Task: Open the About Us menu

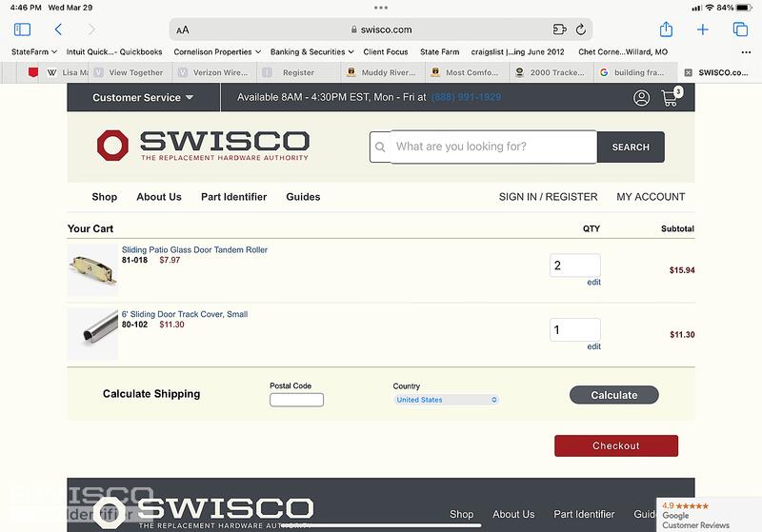Action: 159,197
